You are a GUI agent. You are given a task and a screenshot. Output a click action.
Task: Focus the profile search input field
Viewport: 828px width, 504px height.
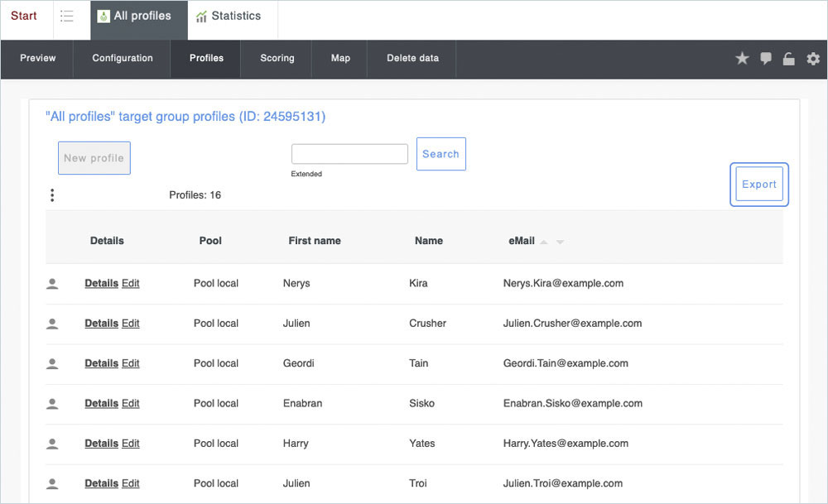click(349, 154)
